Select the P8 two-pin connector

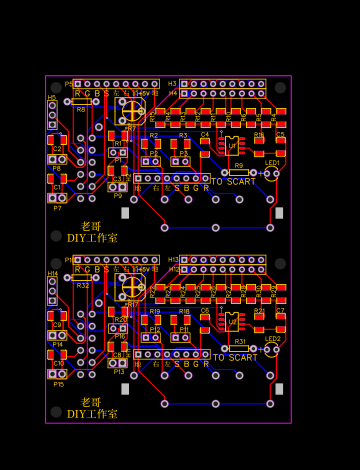pyautogui.click(x=57, y=159)
